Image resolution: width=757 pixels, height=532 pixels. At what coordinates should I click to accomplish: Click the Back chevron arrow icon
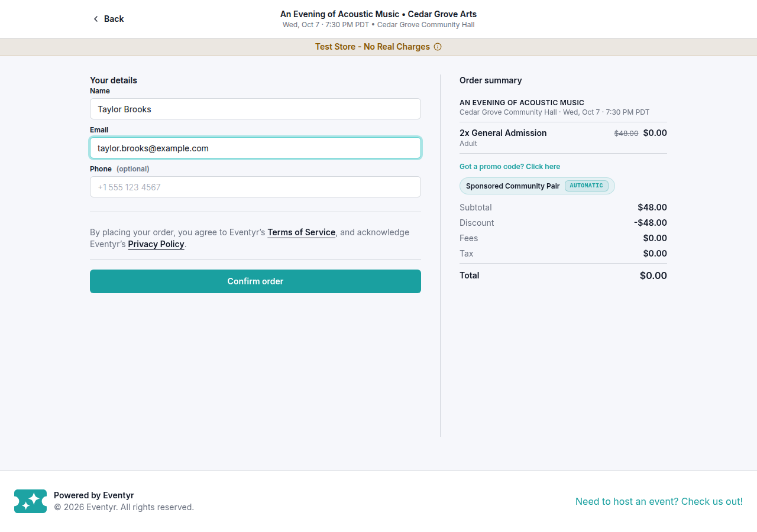pos(96,19)
